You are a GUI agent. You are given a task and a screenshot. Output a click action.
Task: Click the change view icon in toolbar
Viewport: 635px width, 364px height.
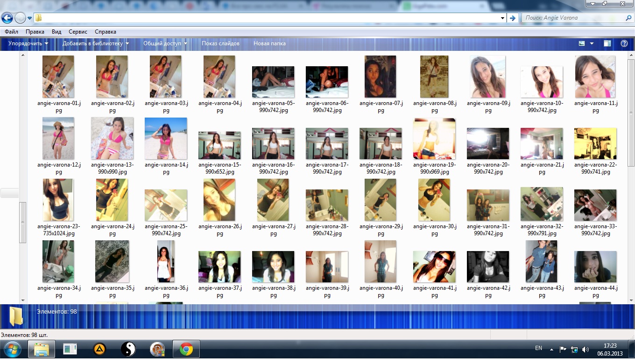pos(582,43)
